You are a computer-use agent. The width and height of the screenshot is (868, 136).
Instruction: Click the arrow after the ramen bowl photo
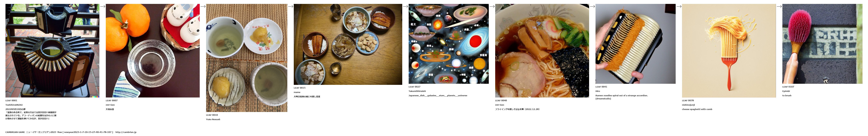592,6
